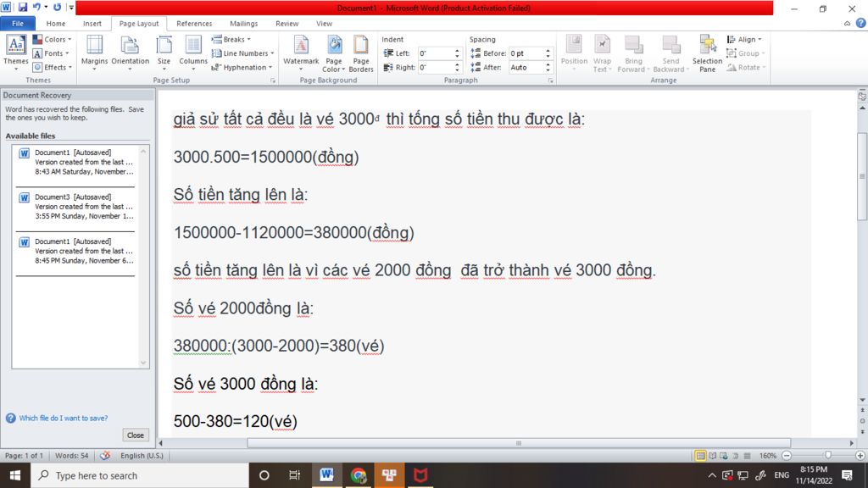Viewport: 868px width, 488px height.
Task: Open proofing errors icon in status bar
Action: pos(104,456)
